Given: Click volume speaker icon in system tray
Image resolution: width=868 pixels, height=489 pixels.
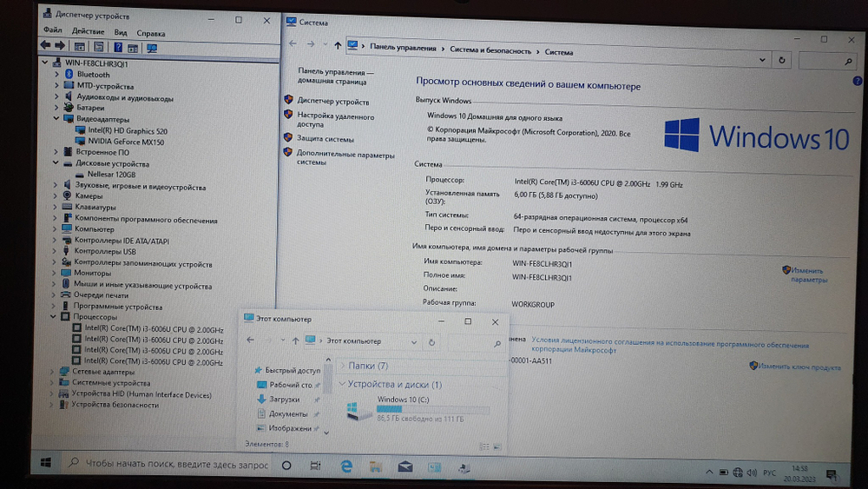Looking at the screenshot, I should 752,472.
